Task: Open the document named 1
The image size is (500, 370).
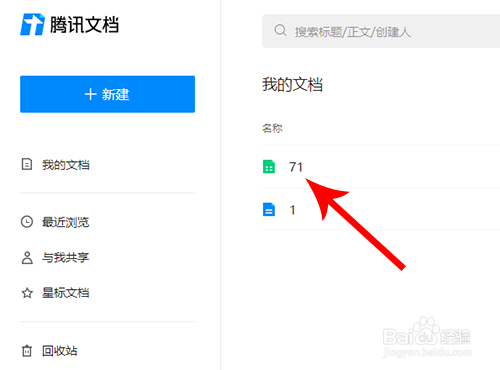Action: [292, 210]
